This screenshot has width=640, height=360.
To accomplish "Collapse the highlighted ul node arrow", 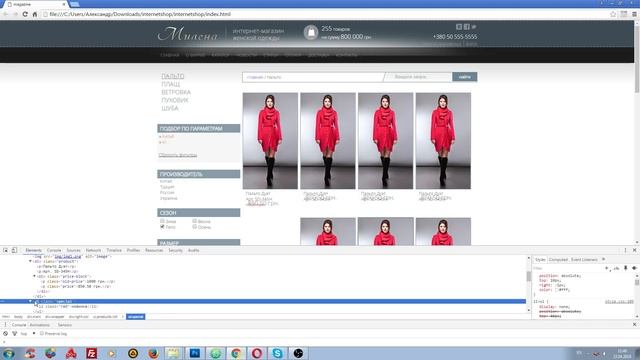I will coord(30,301).
